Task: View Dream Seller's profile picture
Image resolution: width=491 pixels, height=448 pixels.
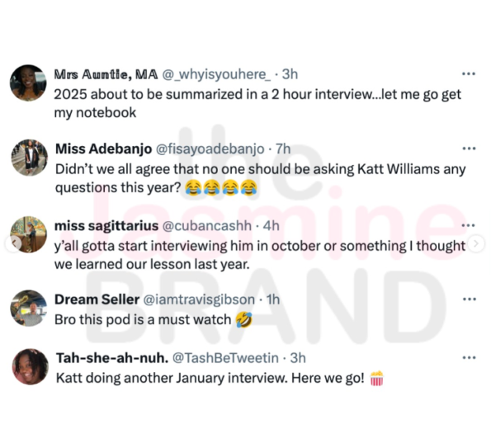Action: [29, 308]
